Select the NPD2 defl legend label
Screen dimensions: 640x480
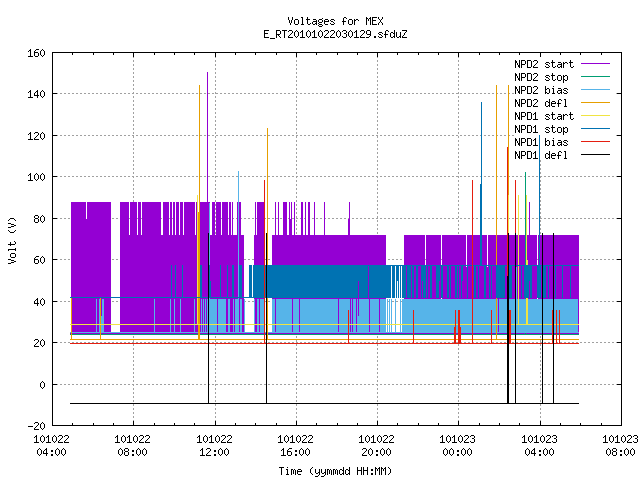coord(541,103)
